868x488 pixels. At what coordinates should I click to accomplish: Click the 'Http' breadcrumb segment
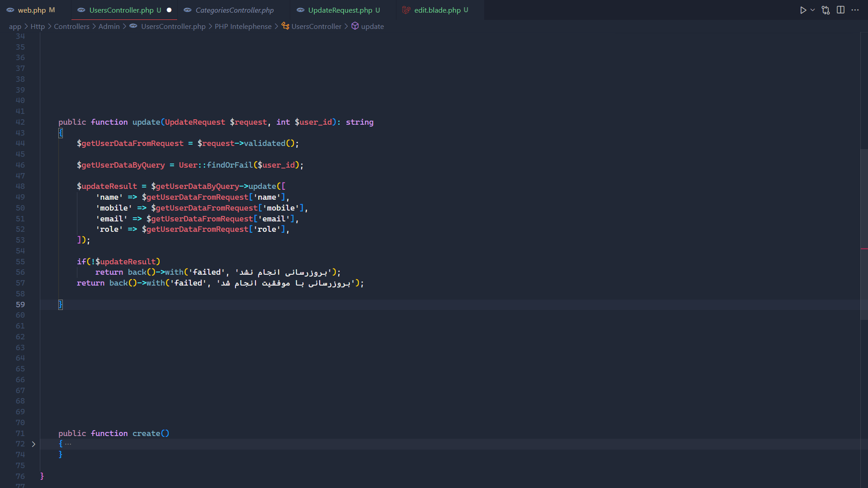point(38,27)
